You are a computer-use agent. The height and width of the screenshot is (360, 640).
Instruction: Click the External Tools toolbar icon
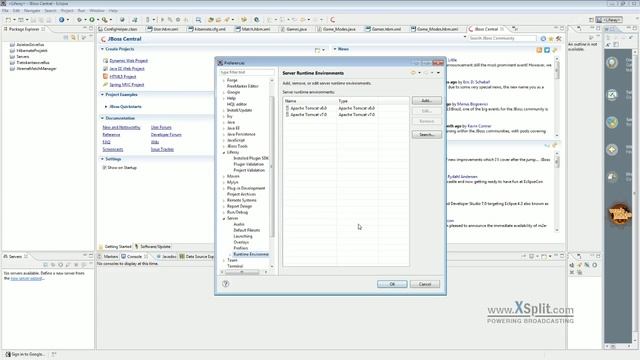(104, 20)
